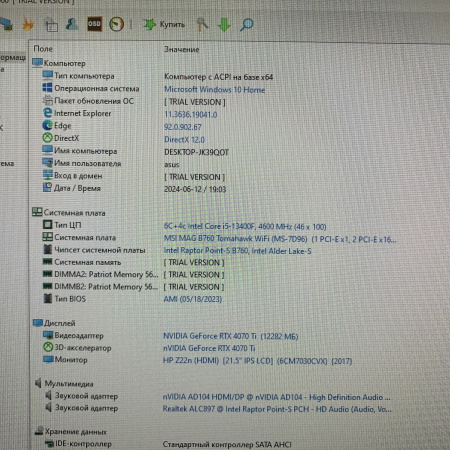This screenshot has height=450, width=450.
Task: Click the Стандартный контроллер SATA AHCI value
Action: (x=227, y=444)
